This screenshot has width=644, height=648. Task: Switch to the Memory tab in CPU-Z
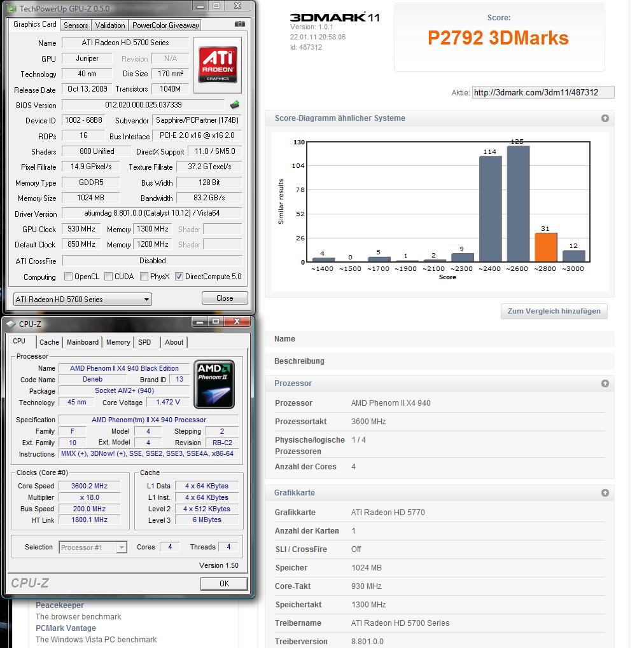[x=118, y=342]
